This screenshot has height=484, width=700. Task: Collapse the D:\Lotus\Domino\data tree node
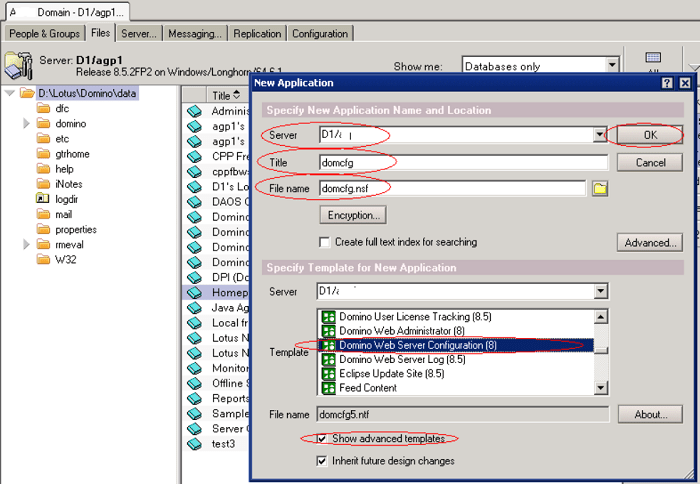coord(10,93)
